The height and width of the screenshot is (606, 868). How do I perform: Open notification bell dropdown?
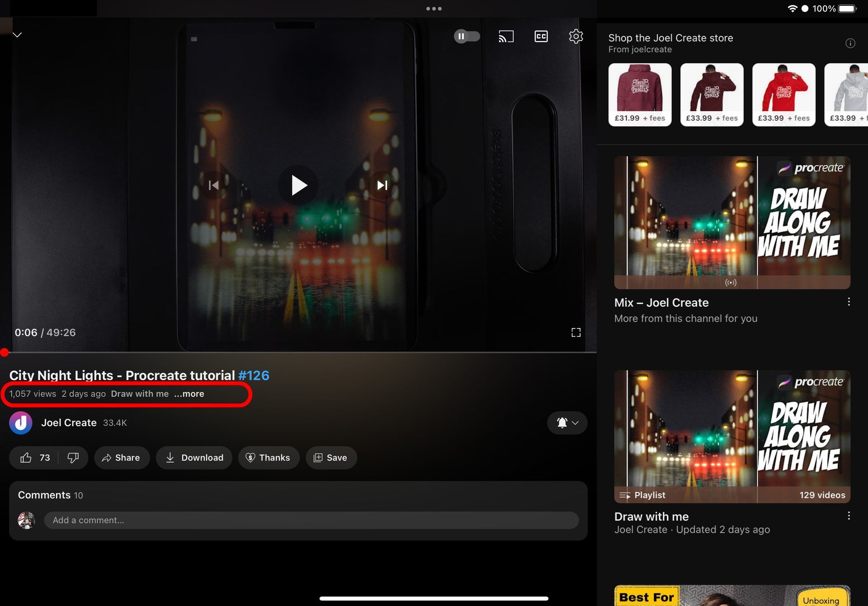567,423
